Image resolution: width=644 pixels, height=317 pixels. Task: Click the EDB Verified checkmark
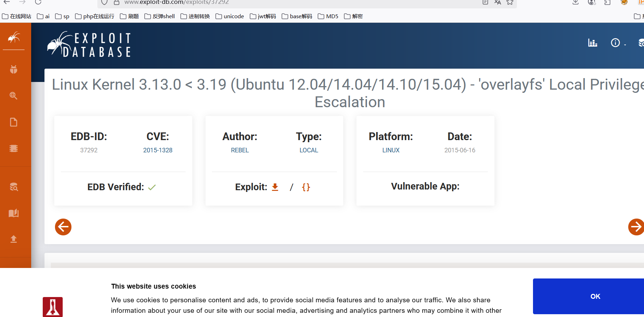point(152,187)
